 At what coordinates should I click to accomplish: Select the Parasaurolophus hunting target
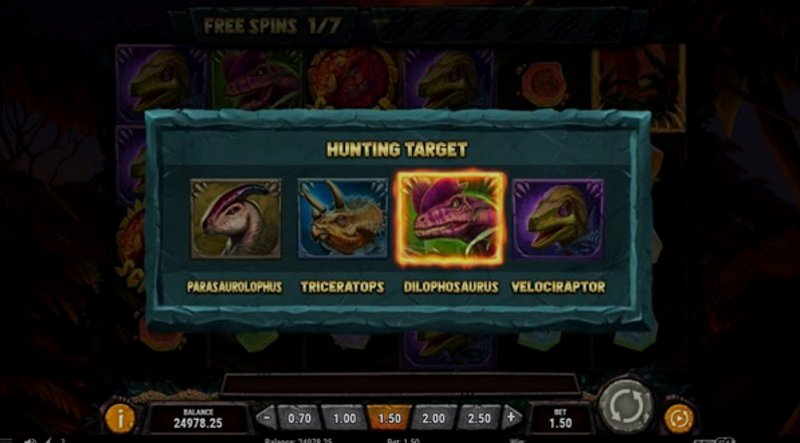[236, 218]
